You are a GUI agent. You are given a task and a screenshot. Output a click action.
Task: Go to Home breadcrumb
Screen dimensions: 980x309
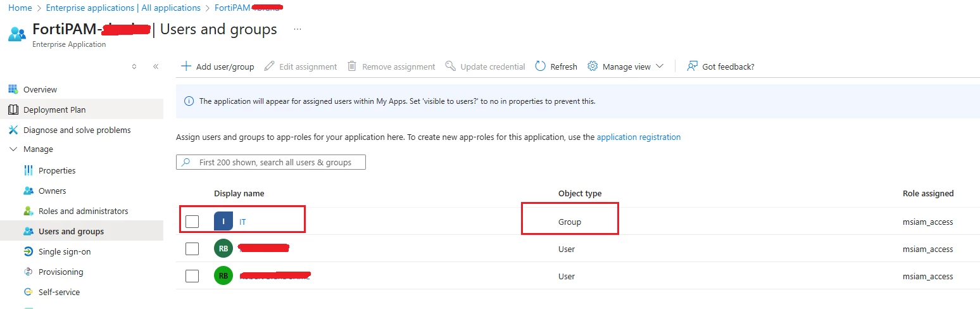20,8
